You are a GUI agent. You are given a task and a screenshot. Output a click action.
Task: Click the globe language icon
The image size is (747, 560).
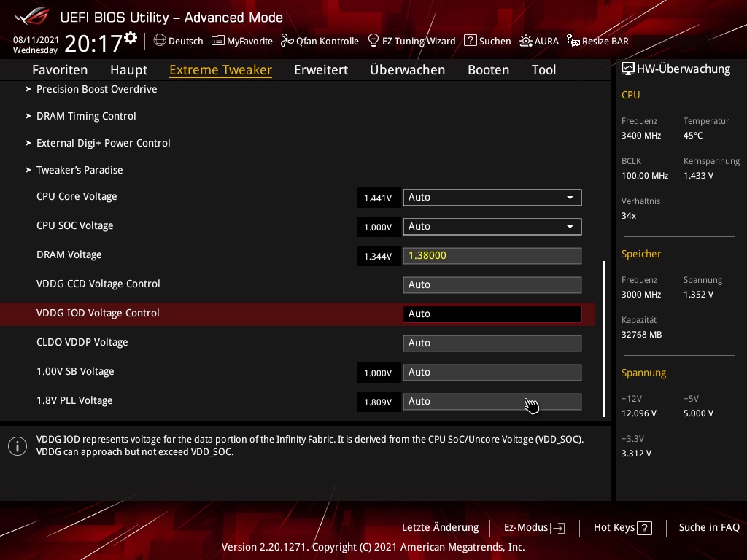(160, 41)
